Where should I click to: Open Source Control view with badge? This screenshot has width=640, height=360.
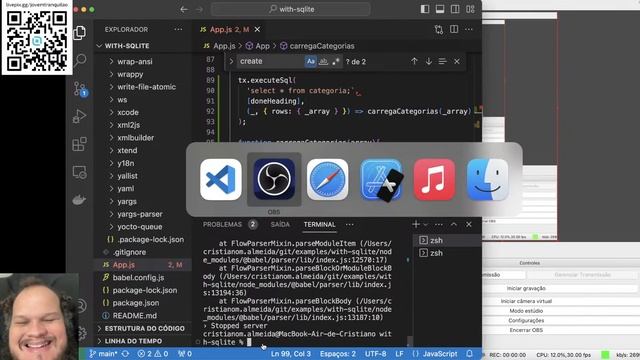point(80,89)
